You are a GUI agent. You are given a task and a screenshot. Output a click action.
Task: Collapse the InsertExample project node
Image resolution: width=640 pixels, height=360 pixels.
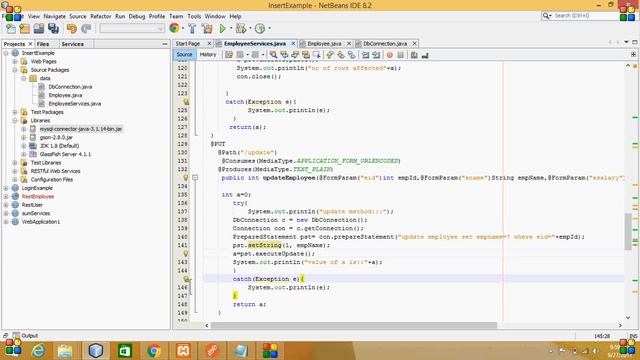pos(6,53)
